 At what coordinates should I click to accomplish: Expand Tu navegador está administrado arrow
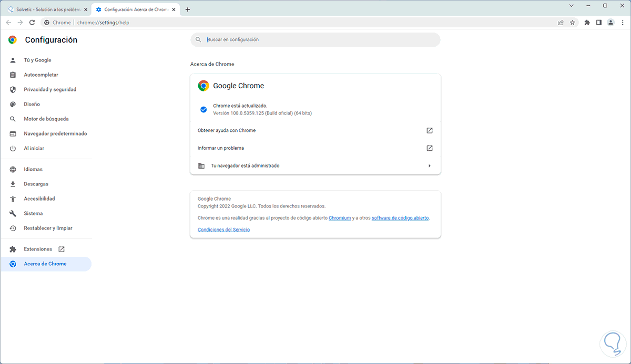pyautogui.click(x=429, y=165)
